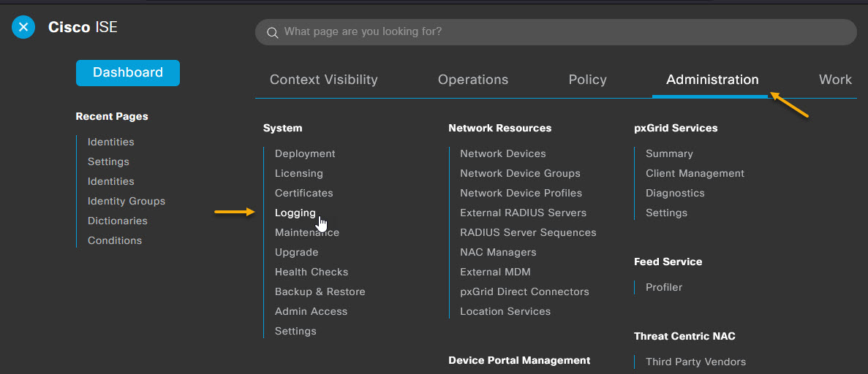Select Backup & Restore
868x374 pixels.
[x=320, y=291]
